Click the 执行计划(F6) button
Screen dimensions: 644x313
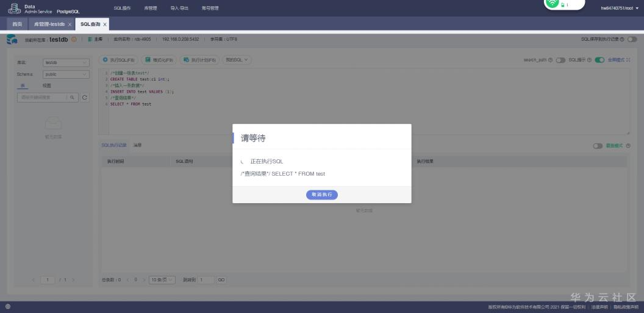[x=199, y=60]
